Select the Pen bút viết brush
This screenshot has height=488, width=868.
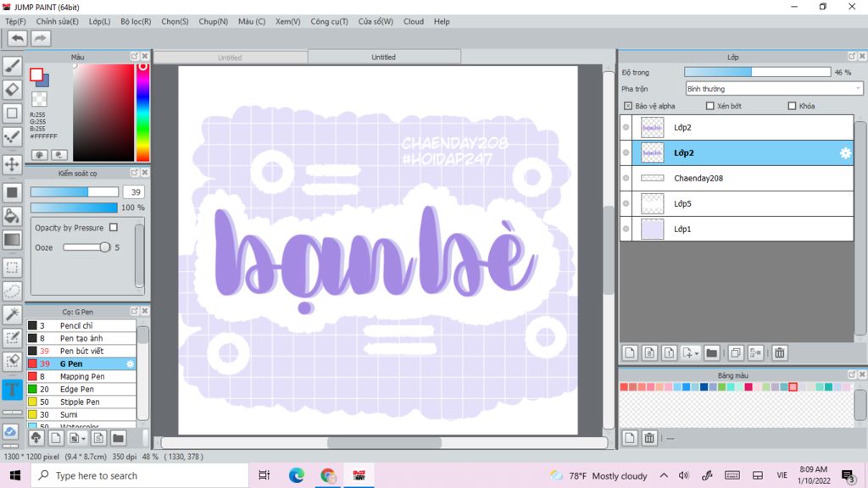[81, 351]
